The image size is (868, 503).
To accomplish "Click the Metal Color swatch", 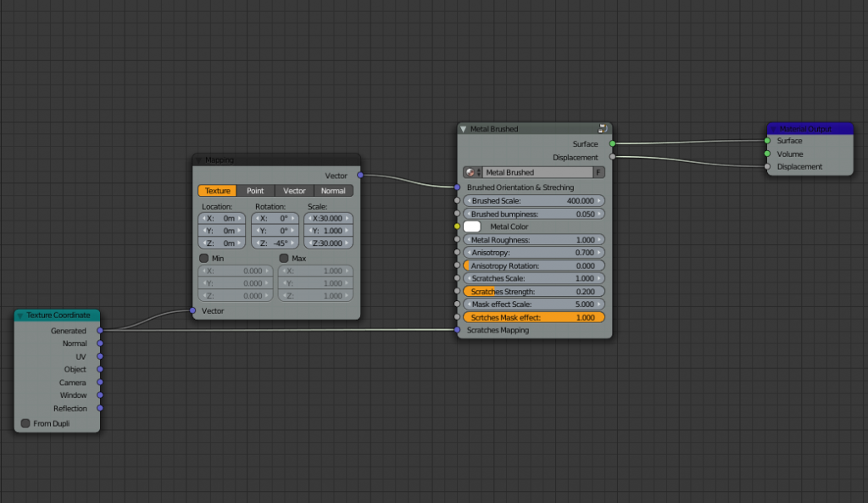I will [x=471, y=226].
